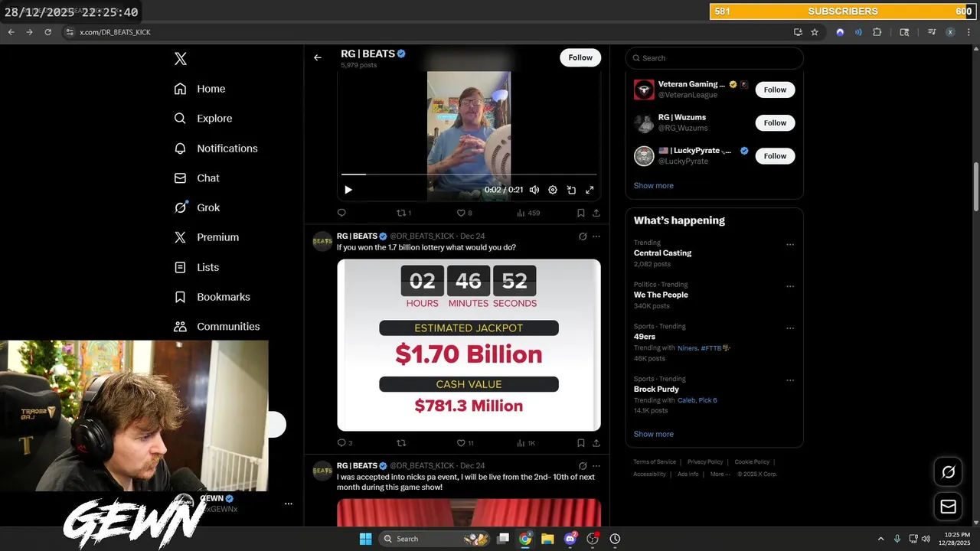This screenshot has height=551, width=980.
Task: Open Terms of Service link
Action: click(x=655, y=462)
